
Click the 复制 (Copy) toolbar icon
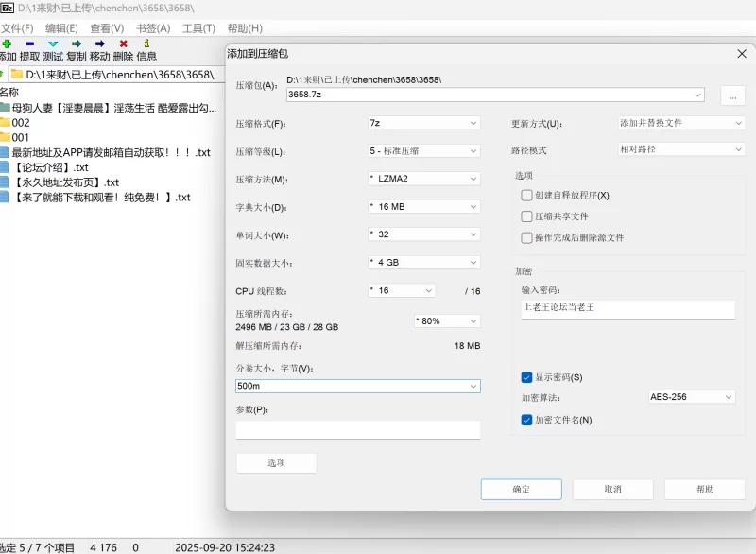click(77, 43)
